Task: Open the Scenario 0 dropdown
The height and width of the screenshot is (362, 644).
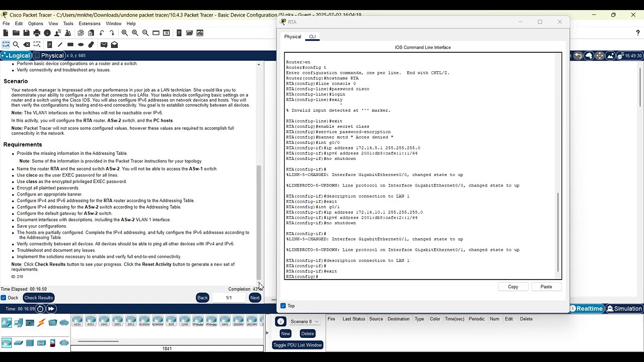Action: click(x=304, y=322)
